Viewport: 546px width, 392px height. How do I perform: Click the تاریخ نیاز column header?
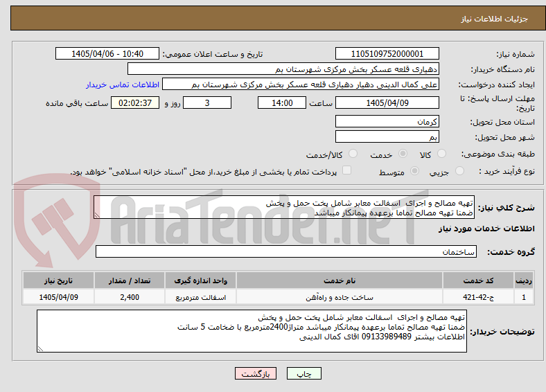pos(58,280)
